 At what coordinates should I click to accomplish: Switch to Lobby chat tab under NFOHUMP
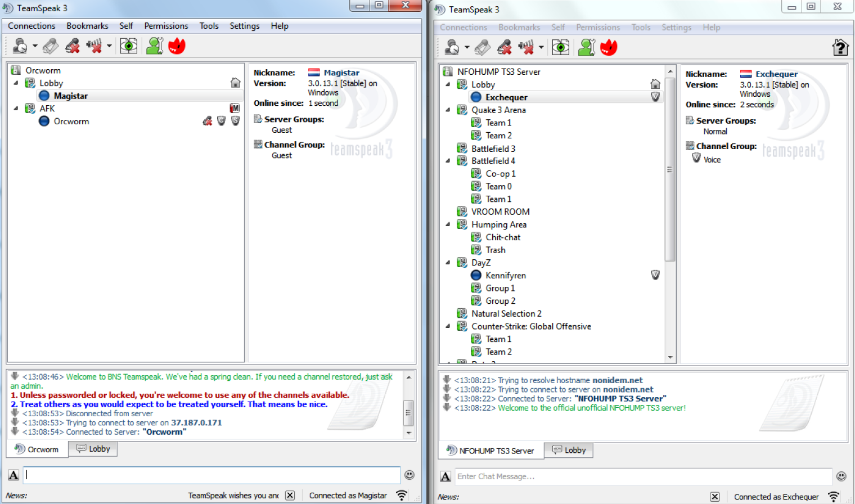pos(569,450)
